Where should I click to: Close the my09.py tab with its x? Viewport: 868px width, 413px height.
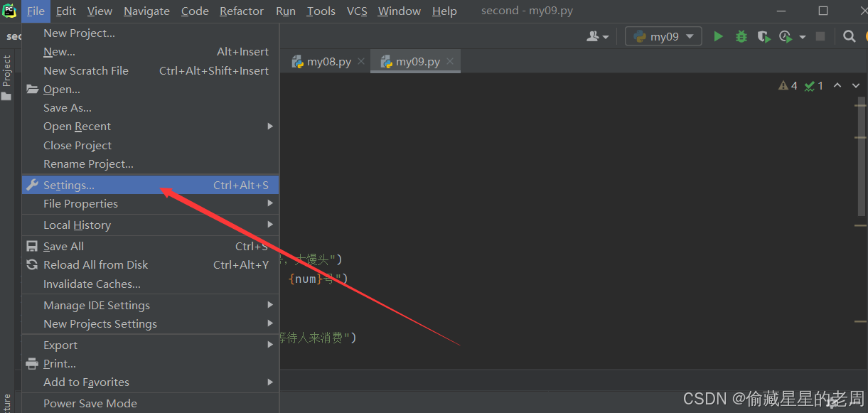(449, 61)
